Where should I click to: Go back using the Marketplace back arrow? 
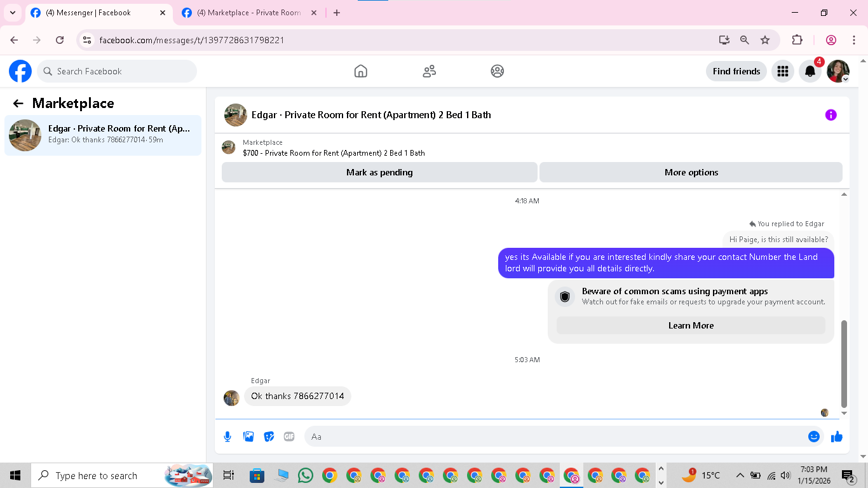[x=18, y=104]
